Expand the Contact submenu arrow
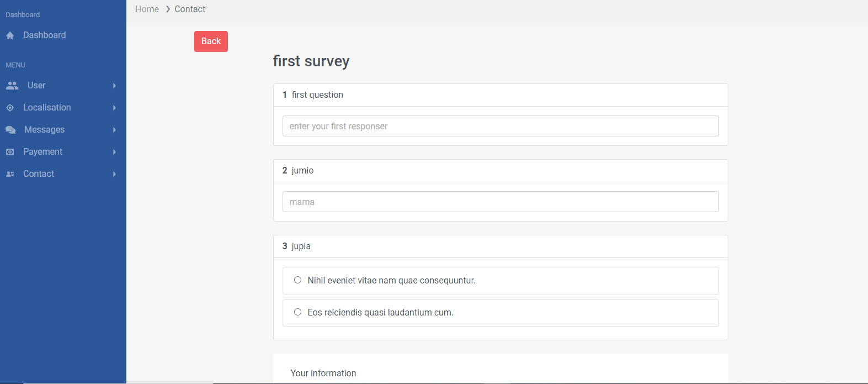The image size is (868, 384). point(114,174)
